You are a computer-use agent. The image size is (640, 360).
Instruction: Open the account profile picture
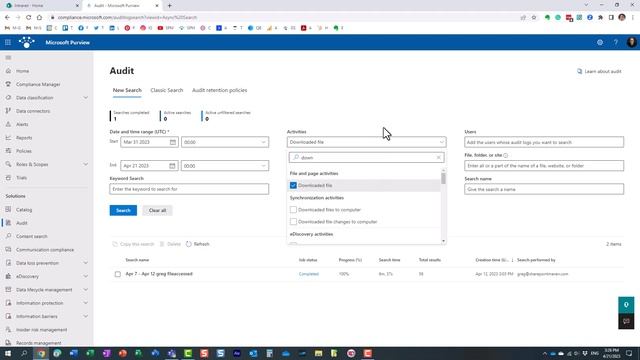[x=631, y=42]
